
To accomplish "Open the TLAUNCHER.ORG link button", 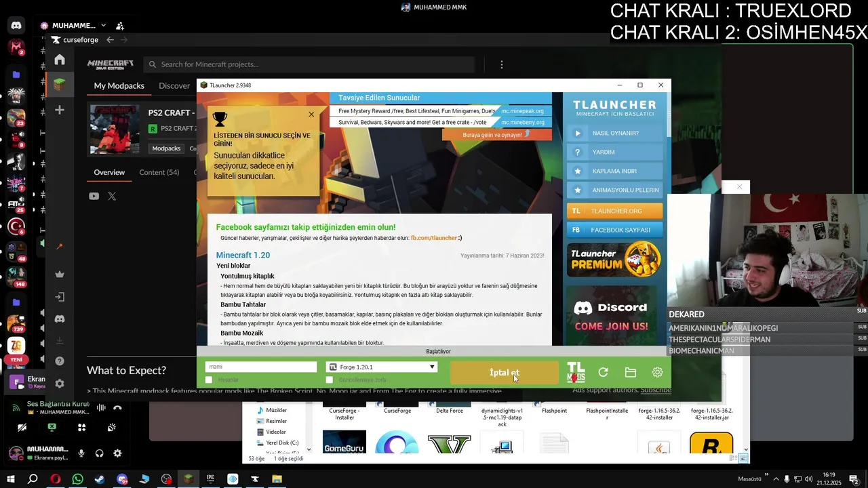I will (615, 211).
